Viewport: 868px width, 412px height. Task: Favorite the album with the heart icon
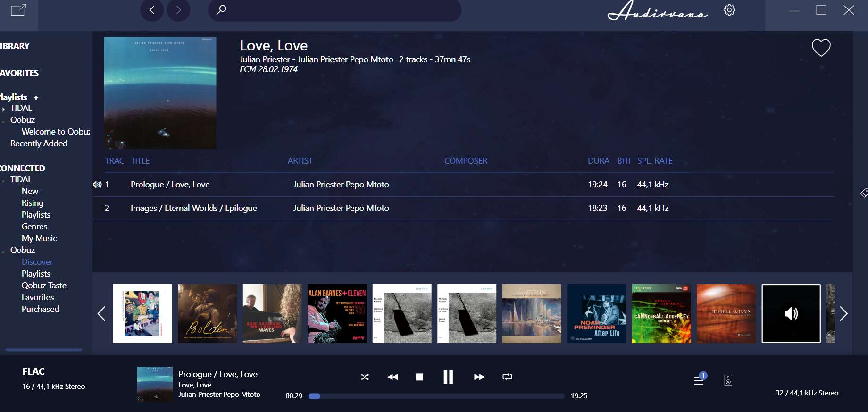(821, 47)
